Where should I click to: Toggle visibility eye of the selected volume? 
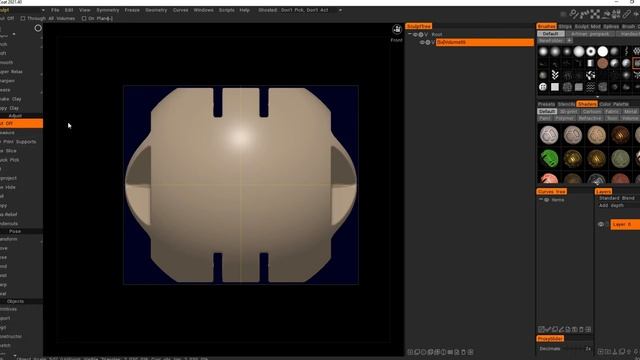pyautogui.click(x=422, y=42)
